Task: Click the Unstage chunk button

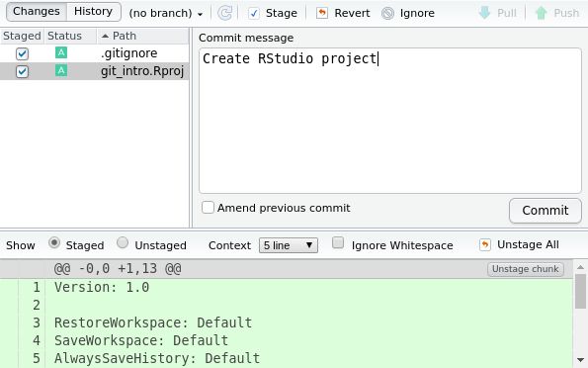Action: pyautogui.click(x=526, y=269)
